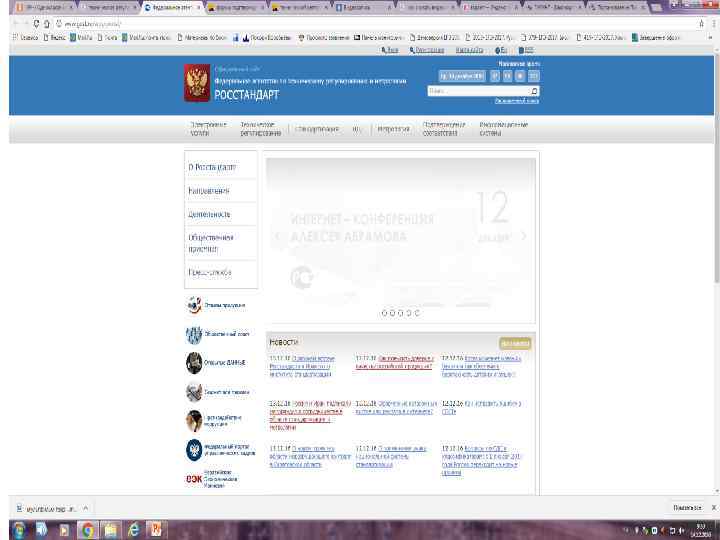
Task: Open the hotline handshake sidebar icon
Action: coord(194,392)
